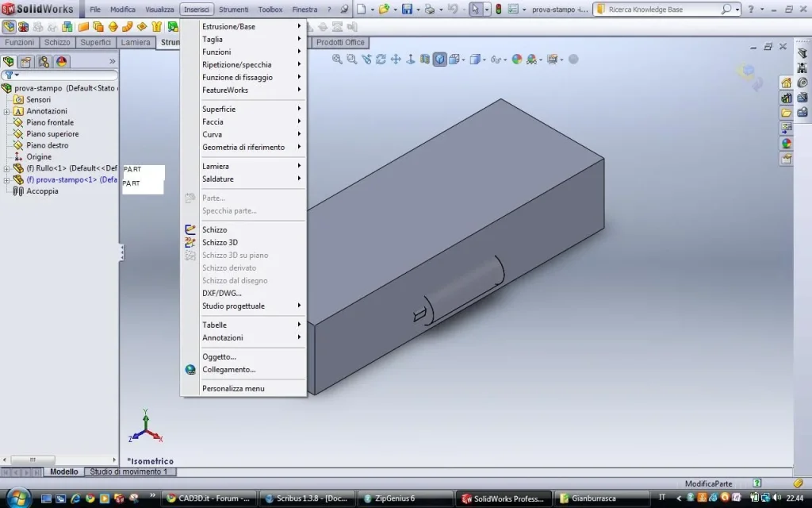Open the DisplayManager color wheel tab
Screen dimensions: 812x508
pyautogui.click(x=61, y=62)
